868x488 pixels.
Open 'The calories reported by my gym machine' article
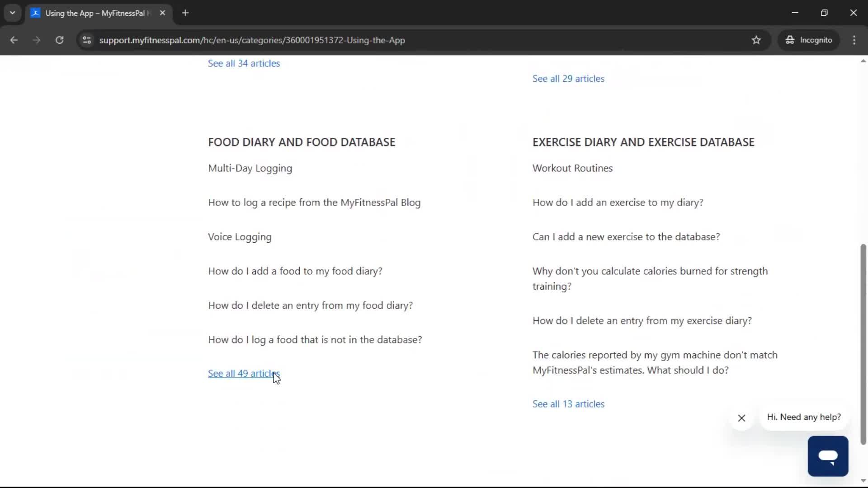click(x=655, y=363)
